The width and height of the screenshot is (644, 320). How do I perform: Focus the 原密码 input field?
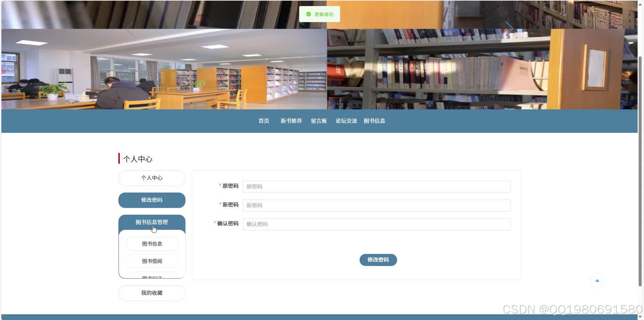click(x=376, y=186)
